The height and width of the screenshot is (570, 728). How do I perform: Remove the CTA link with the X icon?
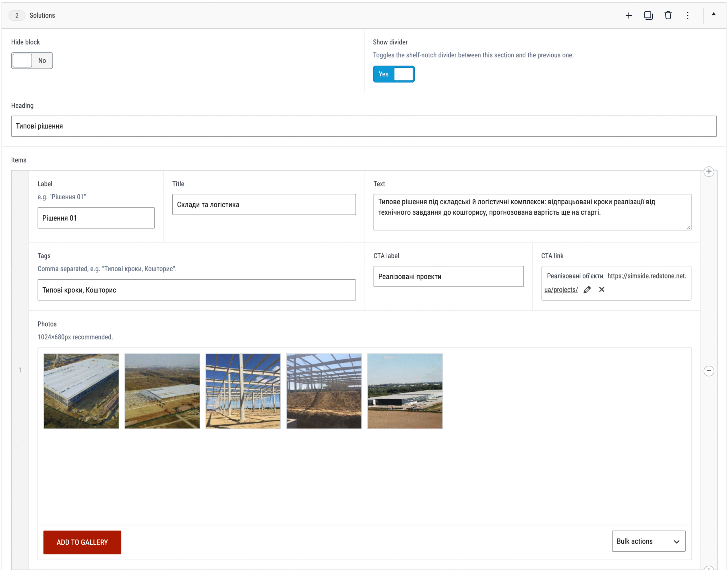click(x=601, y=289)
